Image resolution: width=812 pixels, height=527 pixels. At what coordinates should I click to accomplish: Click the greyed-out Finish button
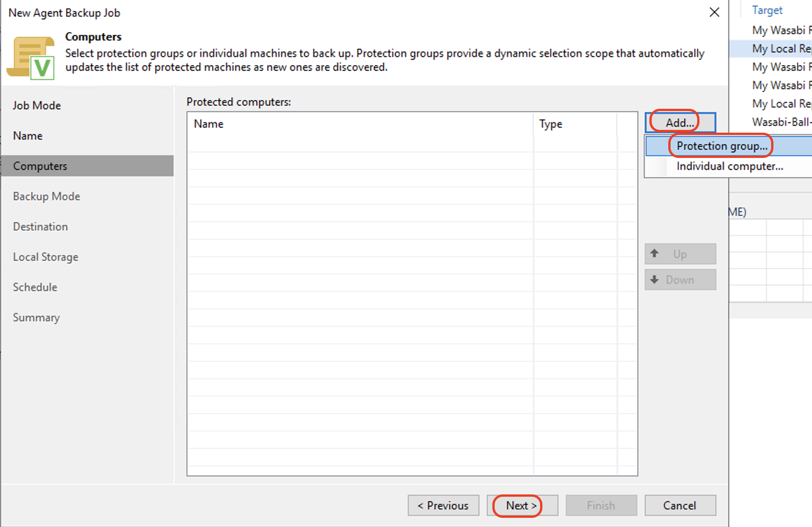pos(601,505)
